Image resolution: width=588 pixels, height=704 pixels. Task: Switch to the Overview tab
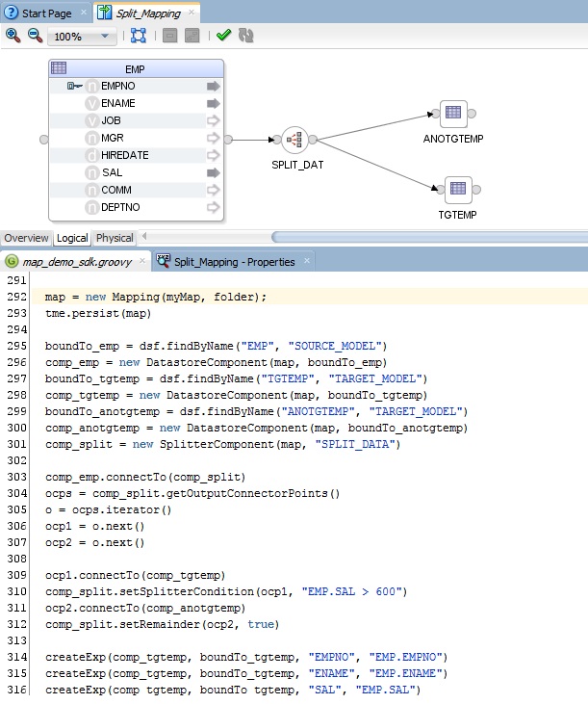tap(26, 238)
